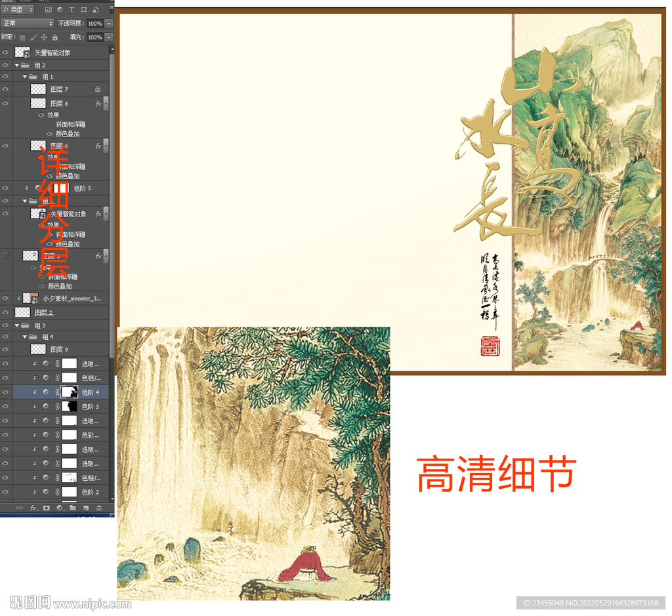Click the 图层 2 layer thumbnail
Viewport: 672px width, 616px height.
click(22, 312)
